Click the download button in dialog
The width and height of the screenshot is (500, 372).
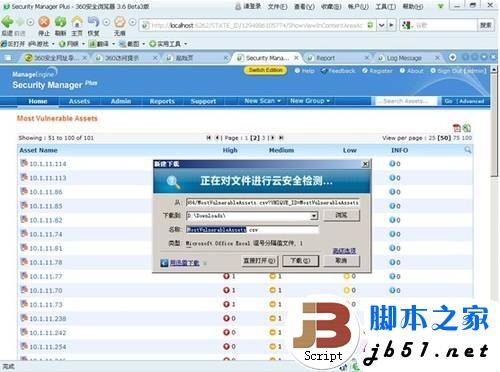pyautogui.click(x=300, y=260)
